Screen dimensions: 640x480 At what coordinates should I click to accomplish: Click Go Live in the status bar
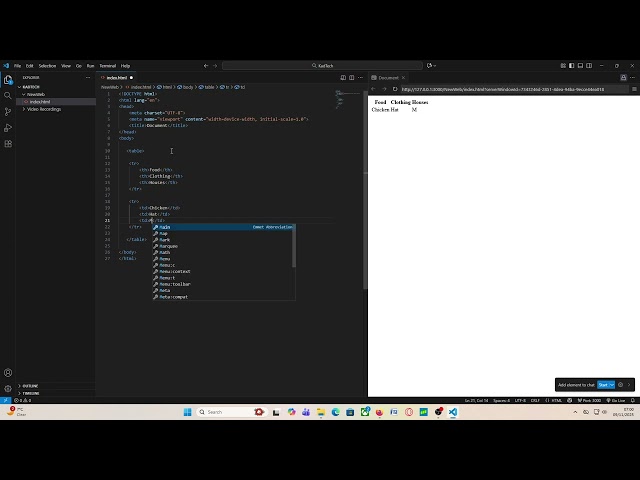(616, 400)
